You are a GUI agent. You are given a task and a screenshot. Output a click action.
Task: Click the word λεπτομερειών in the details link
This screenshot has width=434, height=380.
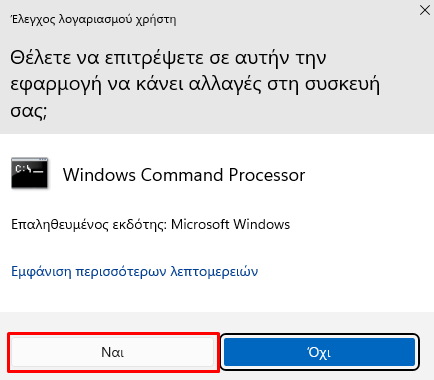click(x=214, y=272)
